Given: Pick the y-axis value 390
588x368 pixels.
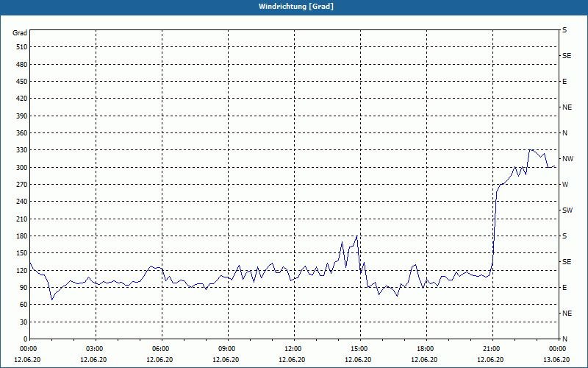Looking at the screenshot, I should coord(22,116).
